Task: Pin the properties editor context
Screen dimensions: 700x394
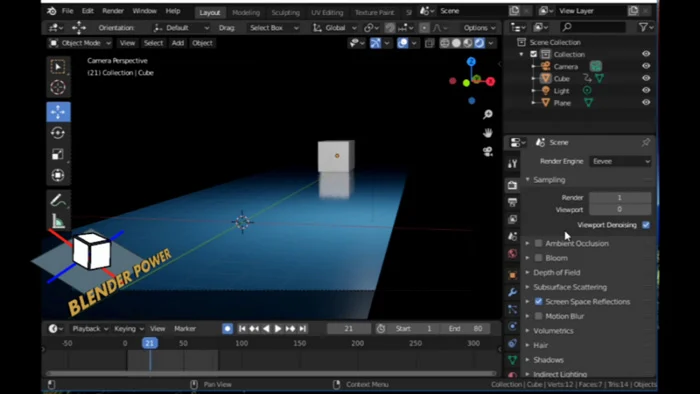Action: coord(646,142)
